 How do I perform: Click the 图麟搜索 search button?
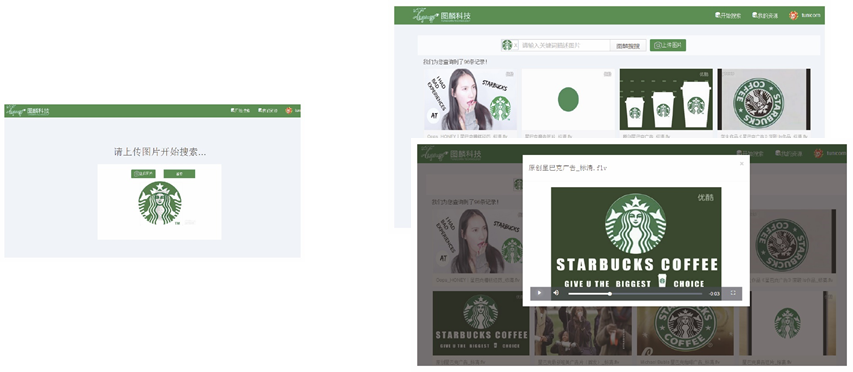tap(628, 46)
